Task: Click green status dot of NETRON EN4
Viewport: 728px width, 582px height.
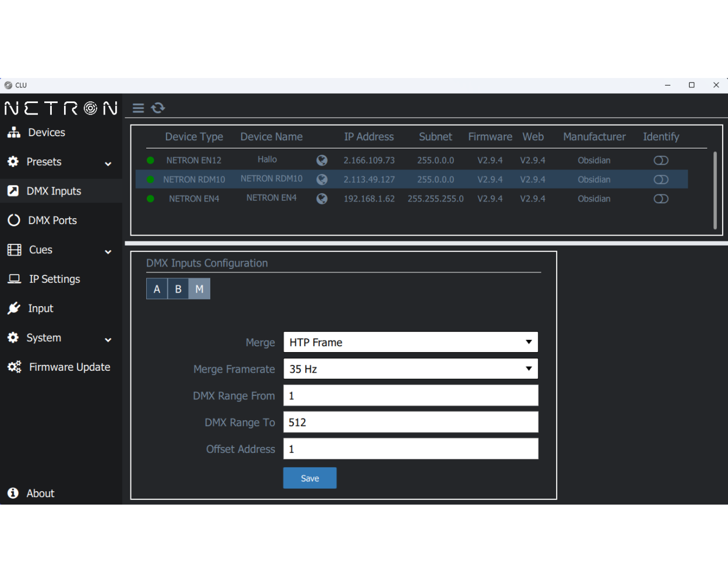Action: coord(150,198)
